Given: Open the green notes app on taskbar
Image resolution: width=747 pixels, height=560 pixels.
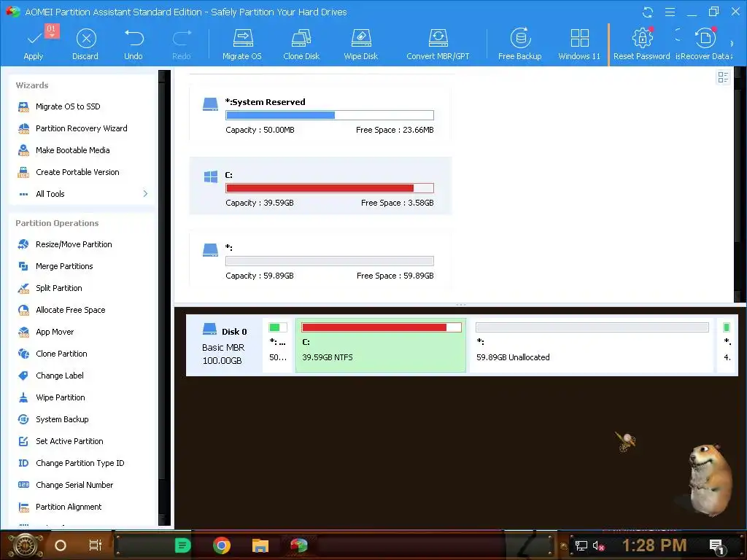Looking at the screenshot, I should click(183, 545).
